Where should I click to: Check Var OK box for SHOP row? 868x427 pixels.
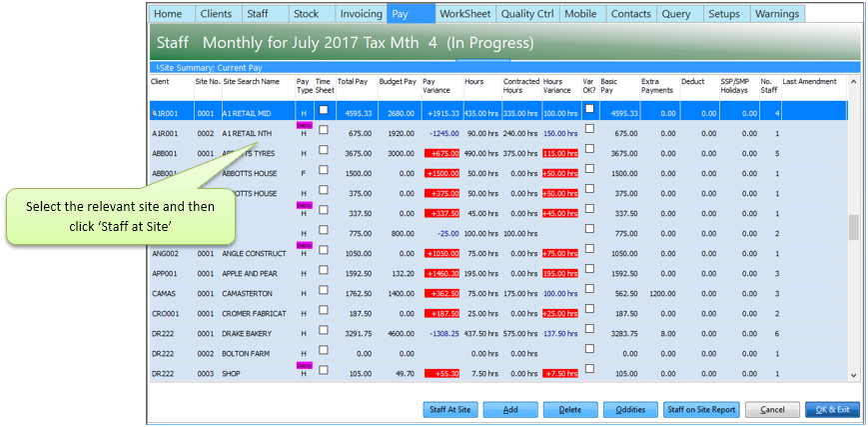[x=589, y=369]
